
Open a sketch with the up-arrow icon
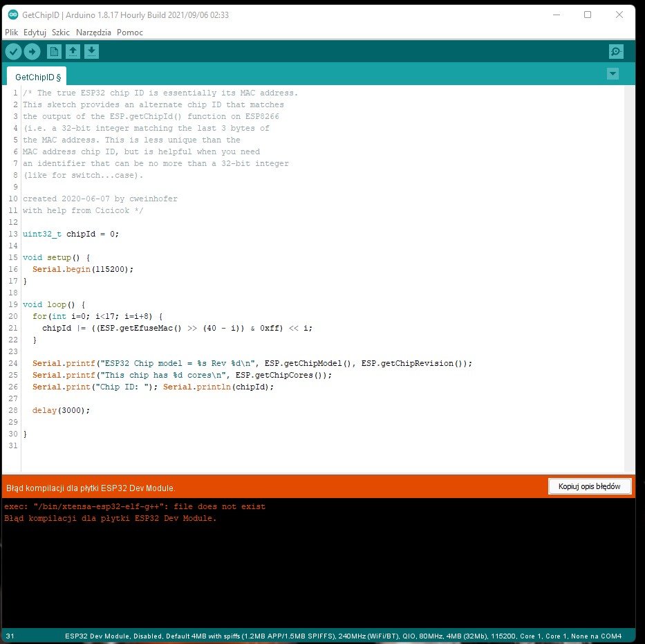[73, 52]
